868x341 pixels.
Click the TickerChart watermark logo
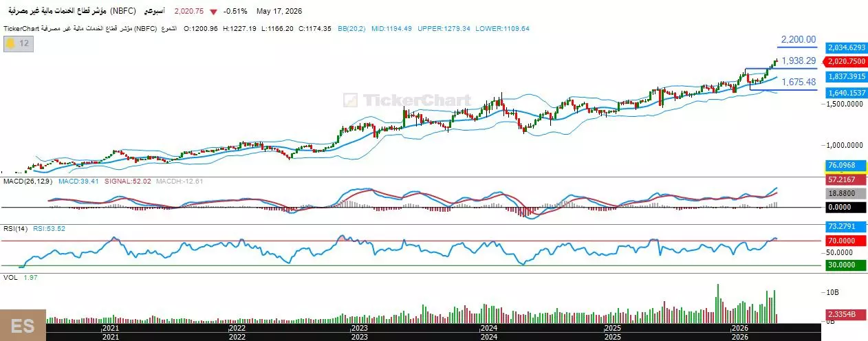(x=407, y=100)
